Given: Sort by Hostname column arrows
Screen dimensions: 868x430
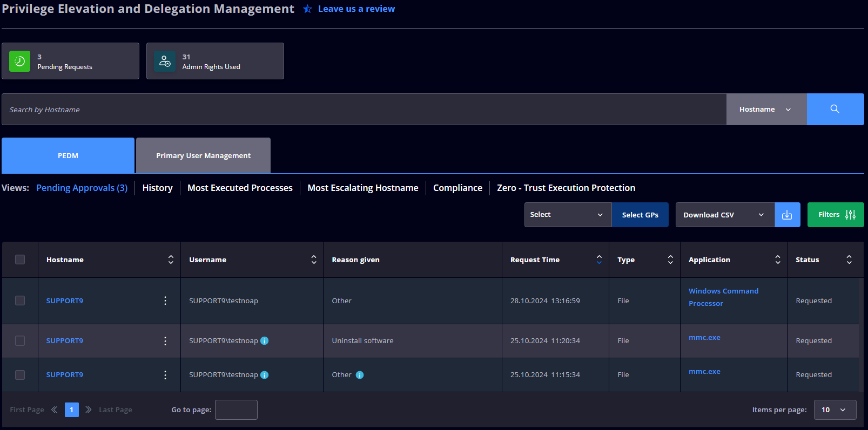Looking at the screenshot, I should pos(171,260).
